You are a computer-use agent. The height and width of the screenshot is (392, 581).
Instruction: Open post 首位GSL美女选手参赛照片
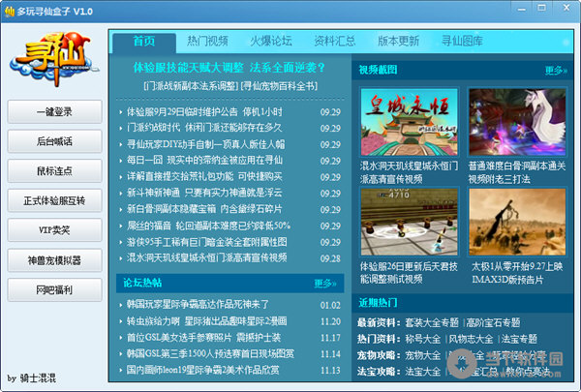click(203, 338)
